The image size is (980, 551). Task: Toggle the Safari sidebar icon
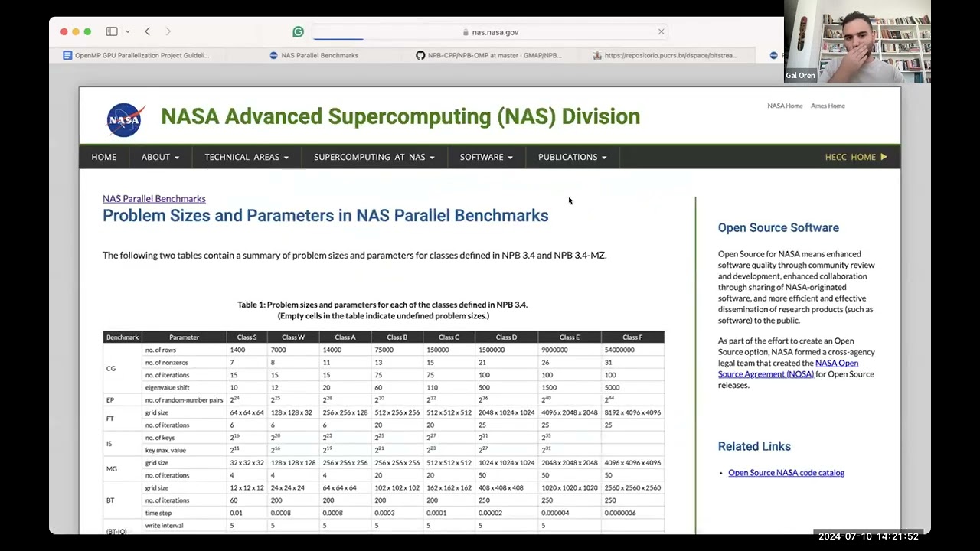tap(112, 31)
